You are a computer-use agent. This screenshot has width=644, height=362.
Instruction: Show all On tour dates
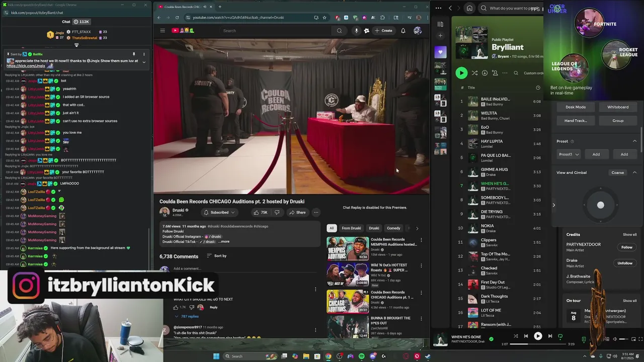coord(629,301)
